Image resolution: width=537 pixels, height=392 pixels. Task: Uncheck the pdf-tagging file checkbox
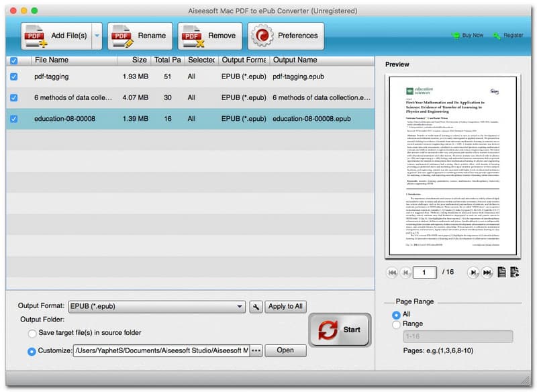coord(15,77)
